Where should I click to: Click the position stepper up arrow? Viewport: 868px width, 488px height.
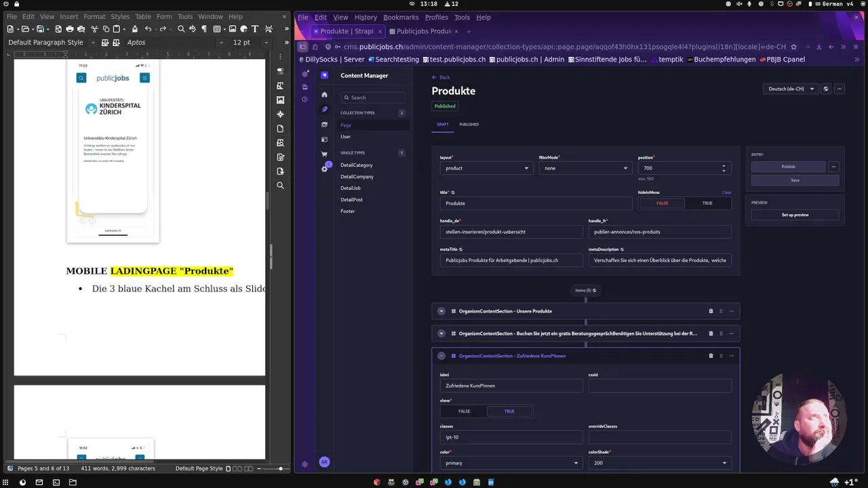(x=724, y=165)
